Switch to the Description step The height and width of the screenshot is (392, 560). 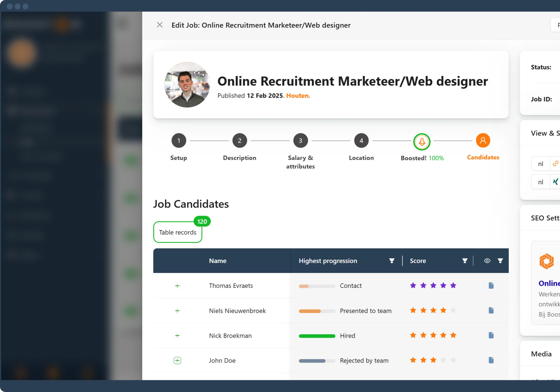[239, 141]
